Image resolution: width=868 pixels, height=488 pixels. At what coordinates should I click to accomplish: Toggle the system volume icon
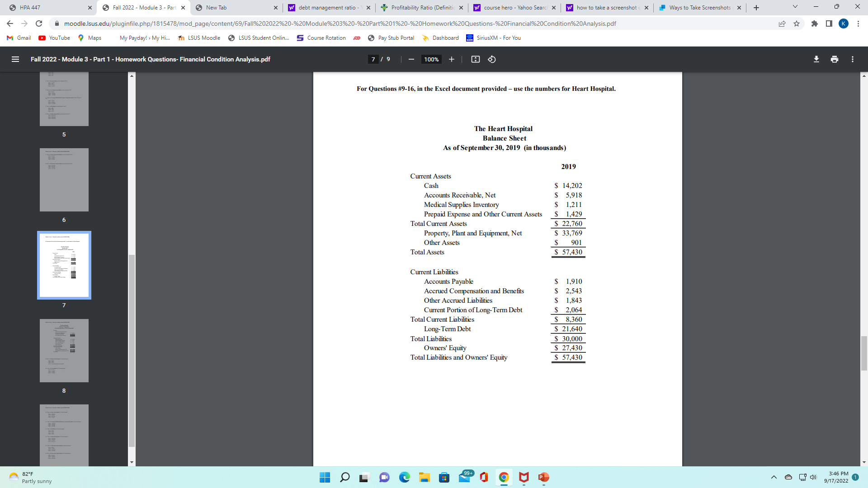814,477
